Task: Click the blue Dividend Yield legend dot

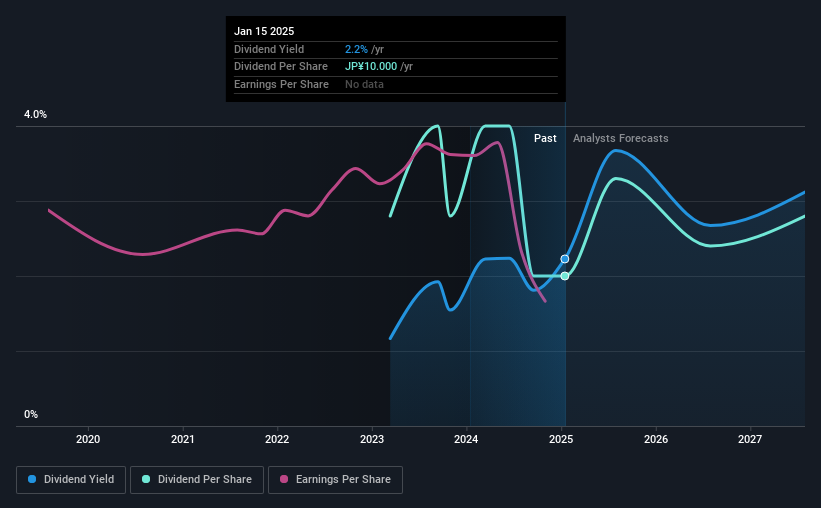Action: click(32, 479)
